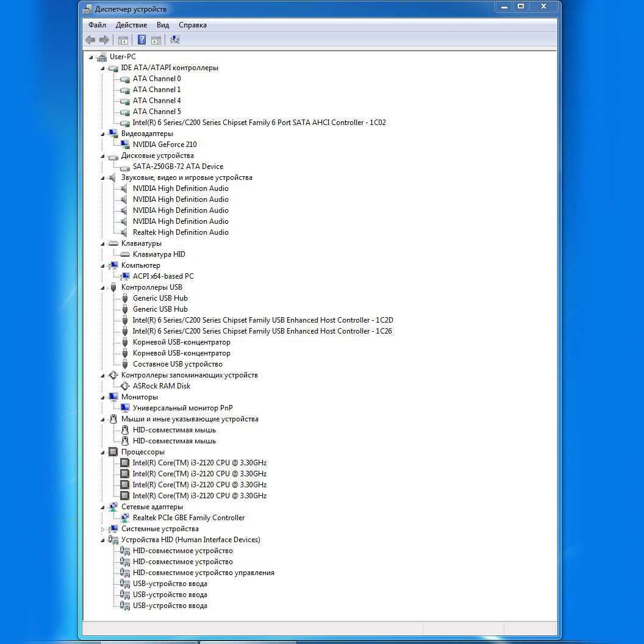Screen dimensions: 644x644
Task: Open the Справка menu
Action: (193, 25)
